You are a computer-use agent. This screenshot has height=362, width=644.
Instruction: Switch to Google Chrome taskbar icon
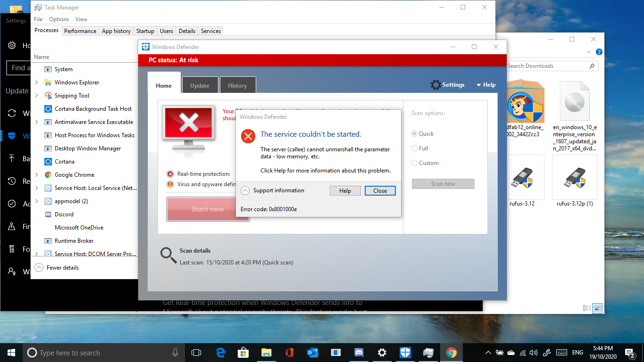pyautogui.click(x=452, y=353)
